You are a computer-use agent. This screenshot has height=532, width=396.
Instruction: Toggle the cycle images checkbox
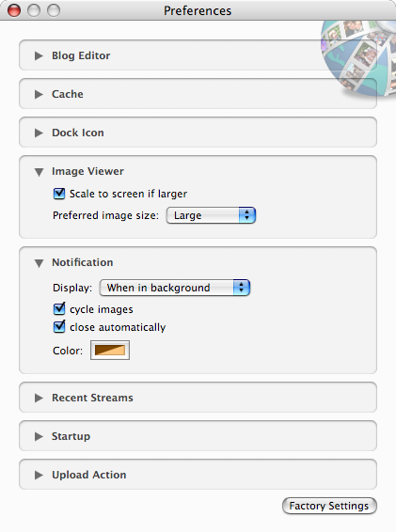(59, 308)
